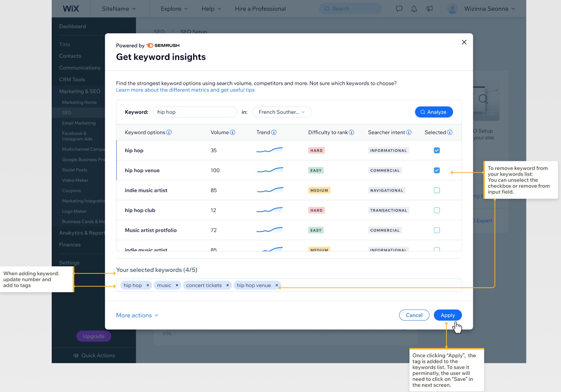The image size is (561, 392).
Task: Unselect the hip hop venue checkbox
Action: coord(437,170)
